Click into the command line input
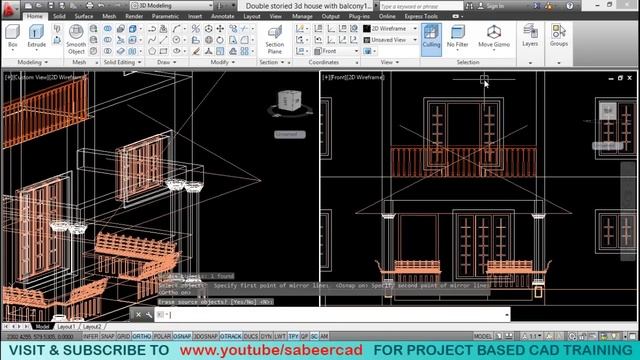 [x=333, y=315]
